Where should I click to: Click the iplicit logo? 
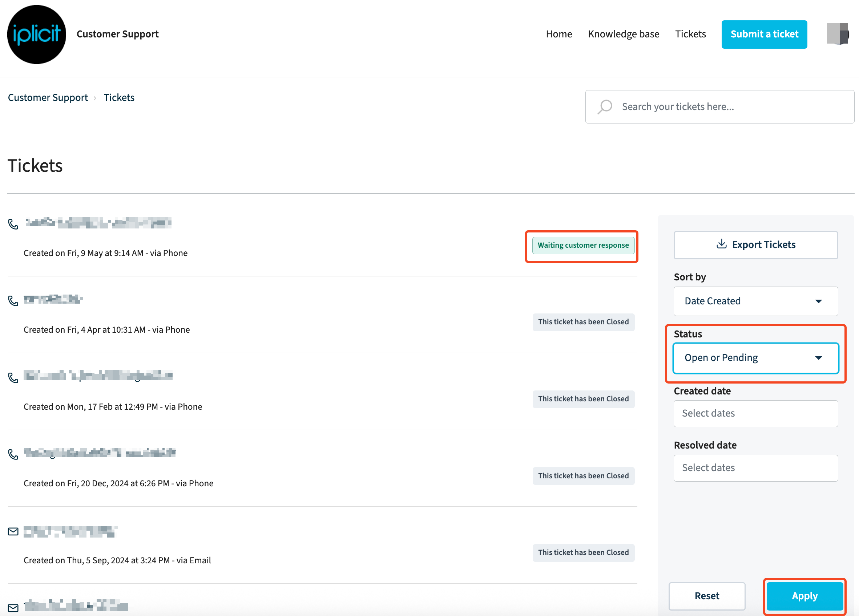pyautogui.click(x=37, y=35)
